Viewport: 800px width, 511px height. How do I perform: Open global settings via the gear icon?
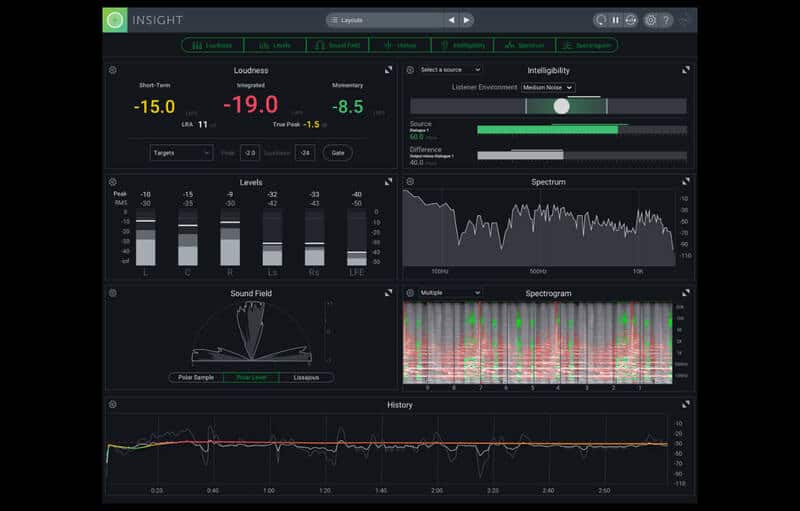pyautogui.click(x=651, y=20)
